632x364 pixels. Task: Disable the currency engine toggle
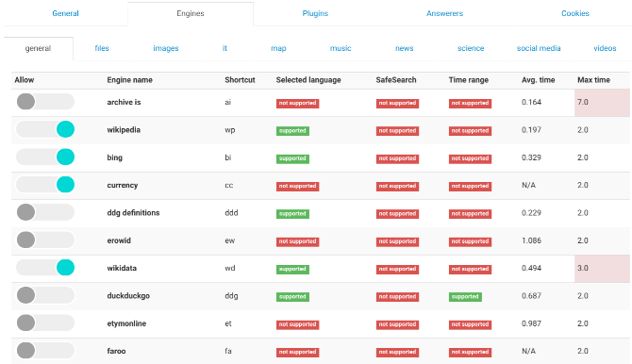45,185
